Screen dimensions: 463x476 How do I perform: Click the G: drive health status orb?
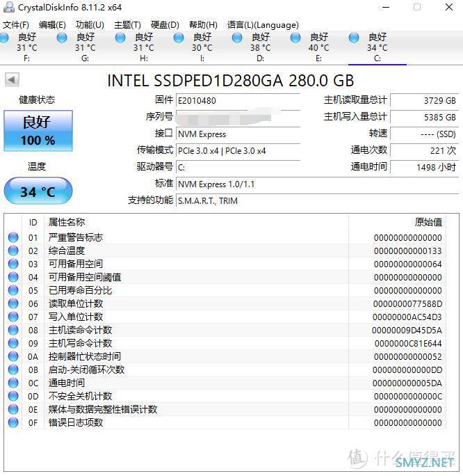pyautogui.click(x=62, y=38)
